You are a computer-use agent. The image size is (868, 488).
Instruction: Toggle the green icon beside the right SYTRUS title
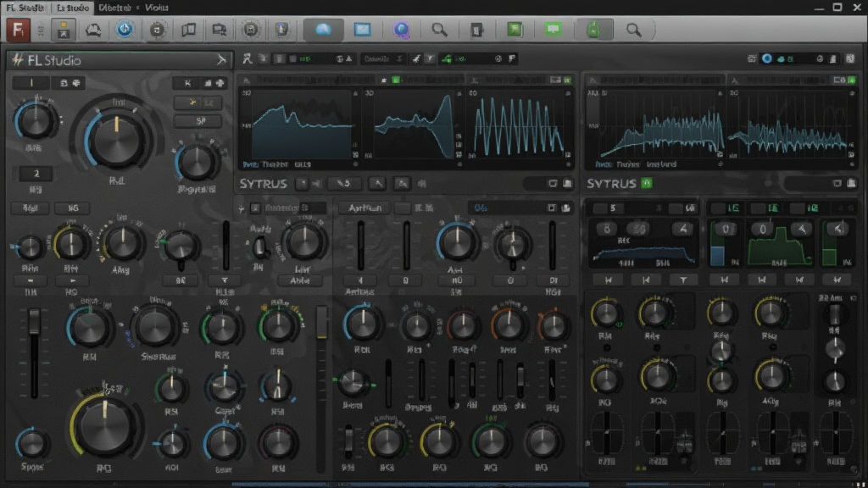tap(647, 183)
